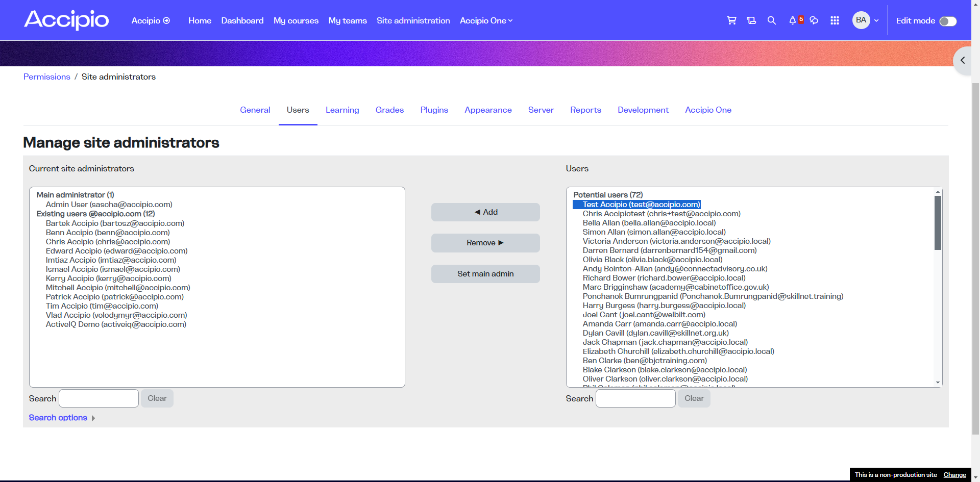Click Set main admin button
Viewport: 980px width, 482px height.
485,274
